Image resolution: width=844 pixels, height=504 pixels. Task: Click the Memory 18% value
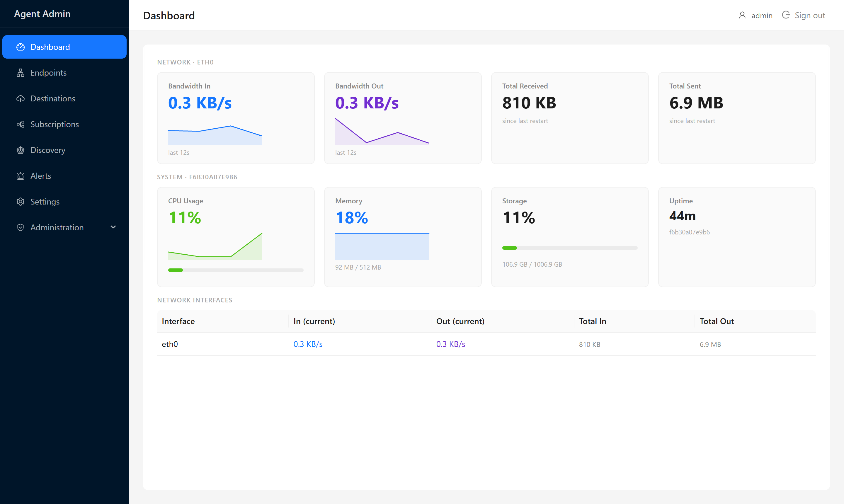coord(352,218)
